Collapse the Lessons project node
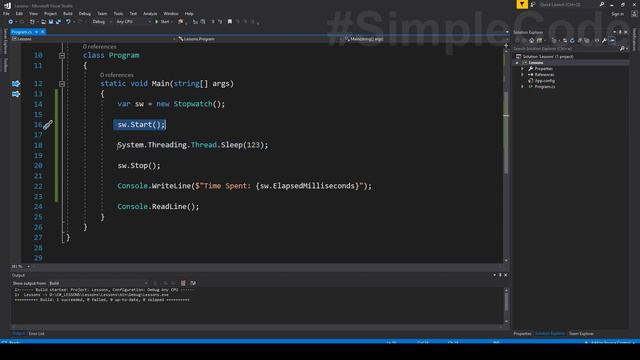 pos(517,63)
